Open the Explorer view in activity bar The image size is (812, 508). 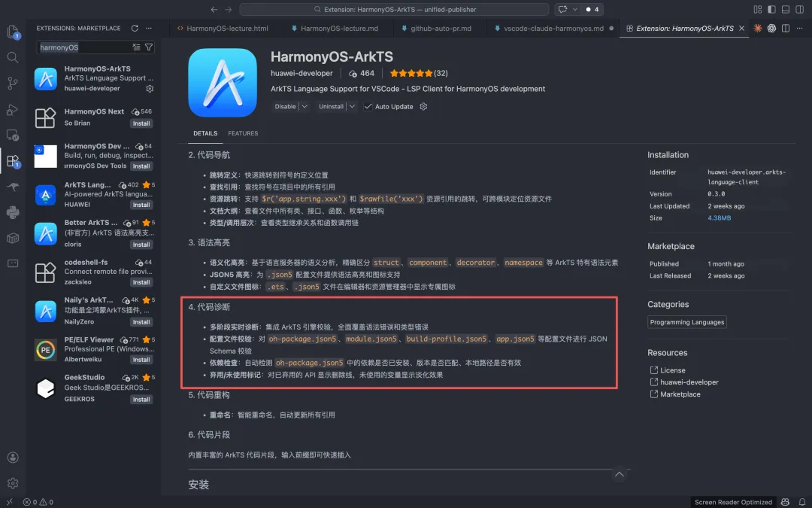pos(13,32)
